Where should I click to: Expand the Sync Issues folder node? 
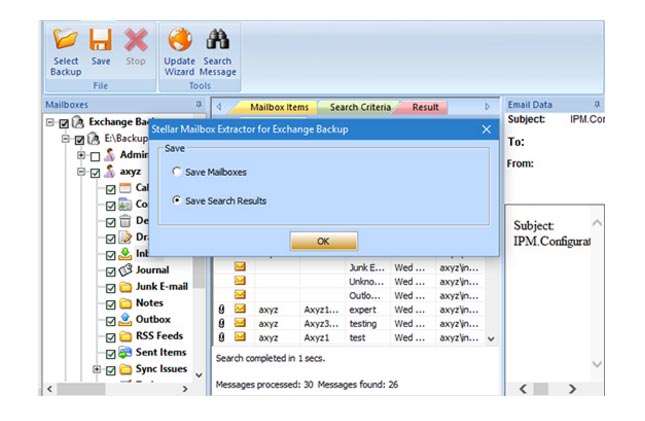click(x=97, y=369)
